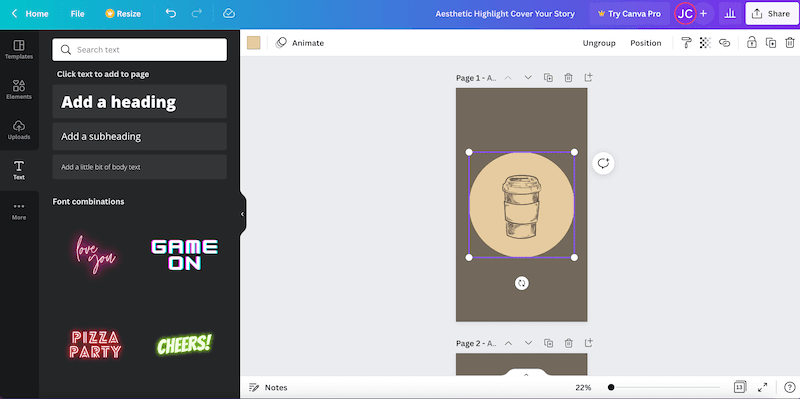Click the Page 2 title label
This screenshot has width=800, height=399.
(476, 343)
